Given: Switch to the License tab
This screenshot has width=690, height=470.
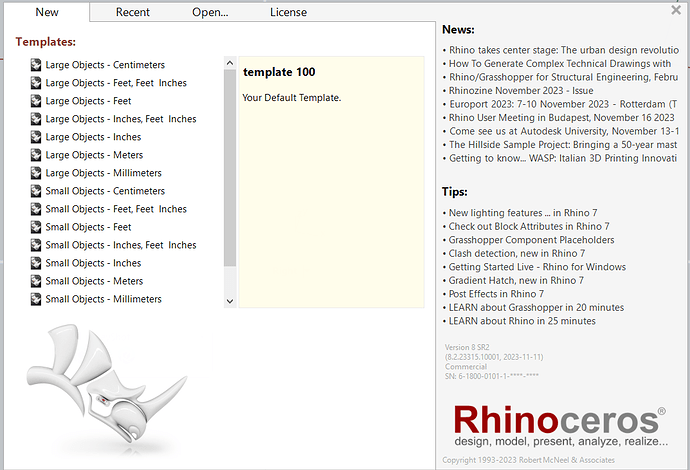Looking at the screenshot, I should pyautogui.click(x=288, y=12).
